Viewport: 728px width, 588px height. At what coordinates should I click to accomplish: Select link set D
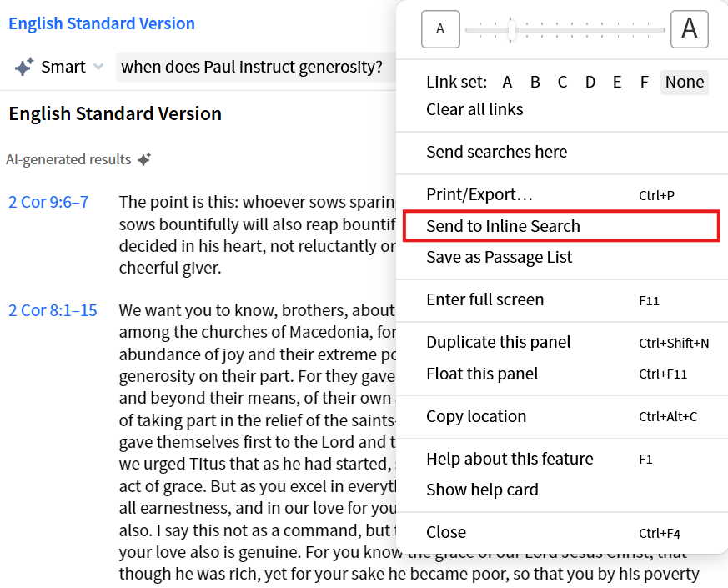tap(590, 83)
